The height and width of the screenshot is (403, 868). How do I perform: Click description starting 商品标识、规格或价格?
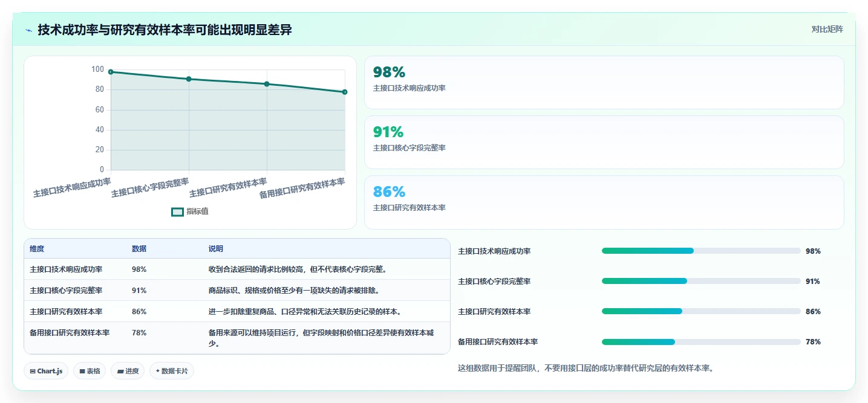(294, 291)
